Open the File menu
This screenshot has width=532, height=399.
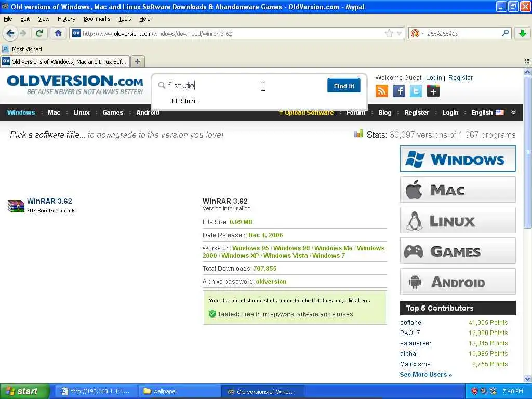coord(8,19)
